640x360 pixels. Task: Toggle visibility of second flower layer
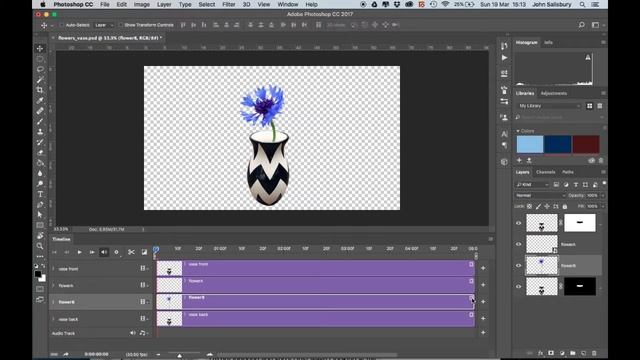tap(518, 244)
